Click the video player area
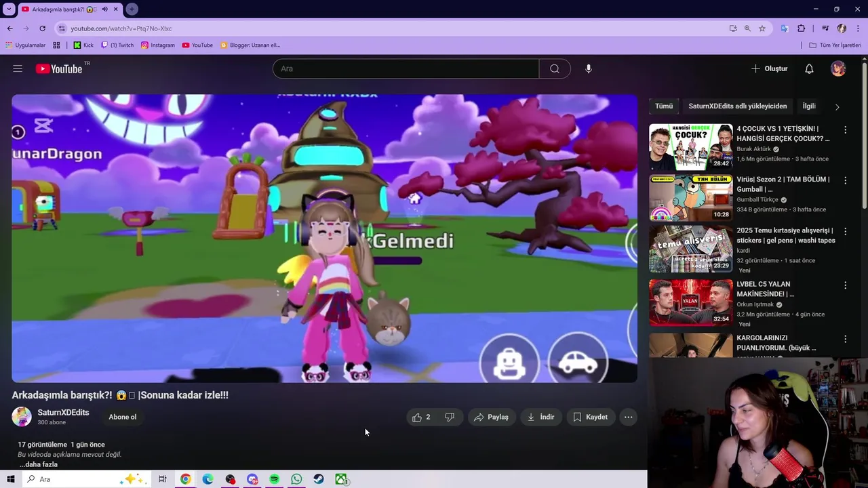 (x=324, y=239)
